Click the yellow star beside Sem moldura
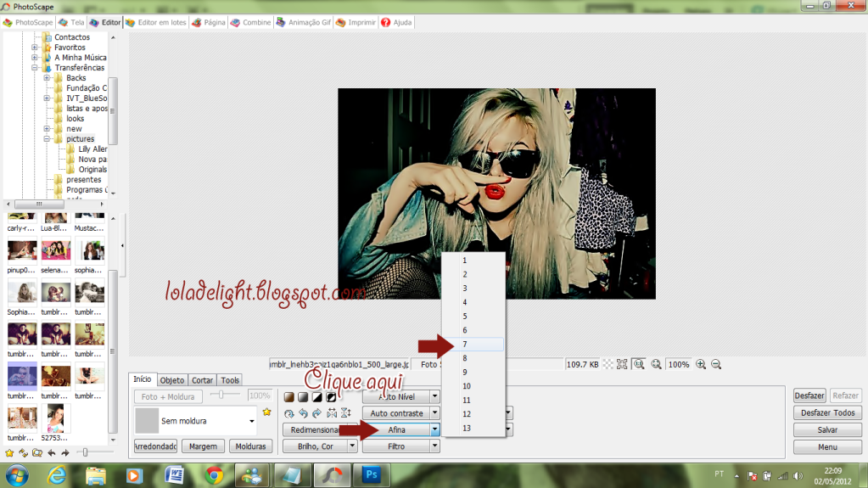Image resolution: width=868 pixels, height=488 pixels. 266,412
